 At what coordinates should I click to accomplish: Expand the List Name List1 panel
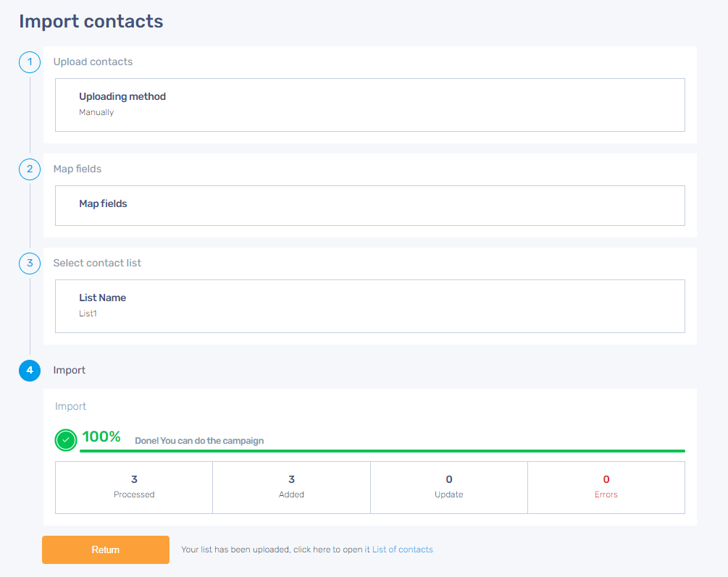click(369, 306)
